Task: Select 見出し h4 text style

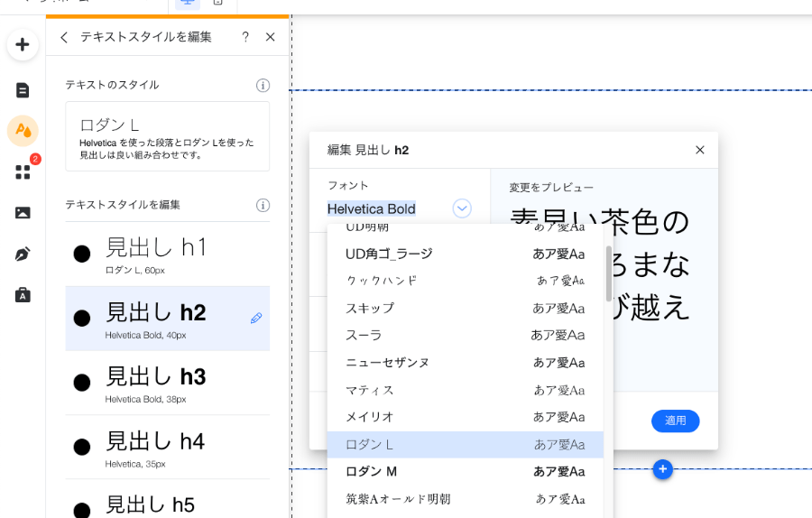Action: point(167,447)
